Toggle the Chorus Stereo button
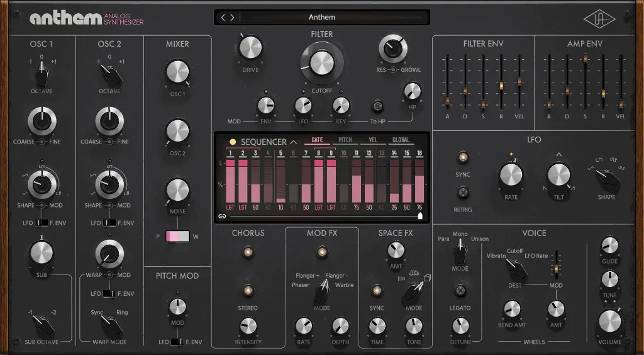This screenshot has height=355, width=644. click(x=248, y=291)
